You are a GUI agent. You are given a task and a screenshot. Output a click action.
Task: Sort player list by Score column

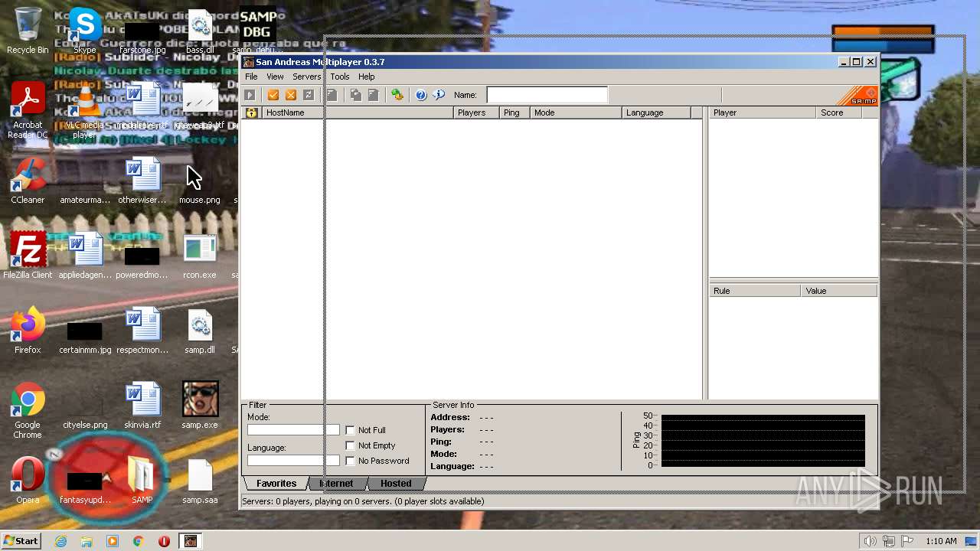coord(839,112)
